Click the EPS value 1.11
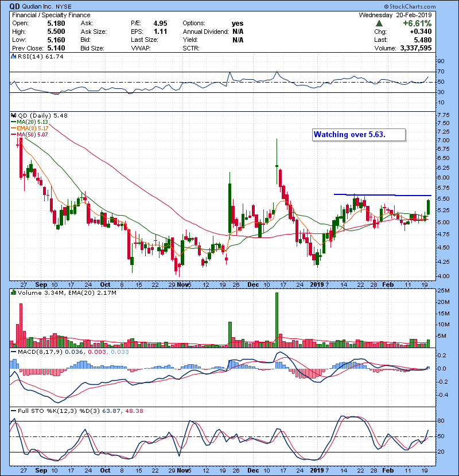Viewport: 459px width, 476px height. [160, 32]
